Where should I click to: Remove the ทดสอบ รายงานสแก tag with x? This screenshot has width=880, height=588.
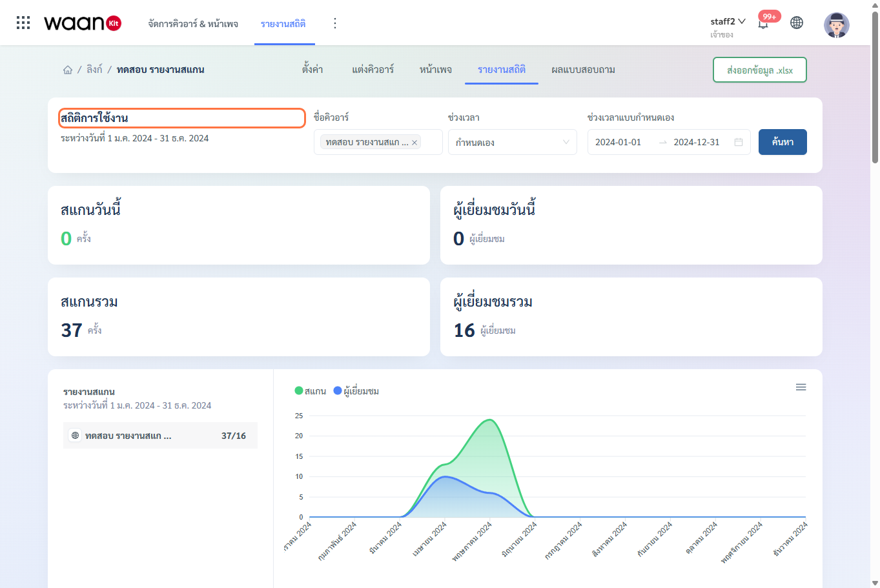pyautogui.click(x=414, y=143)
